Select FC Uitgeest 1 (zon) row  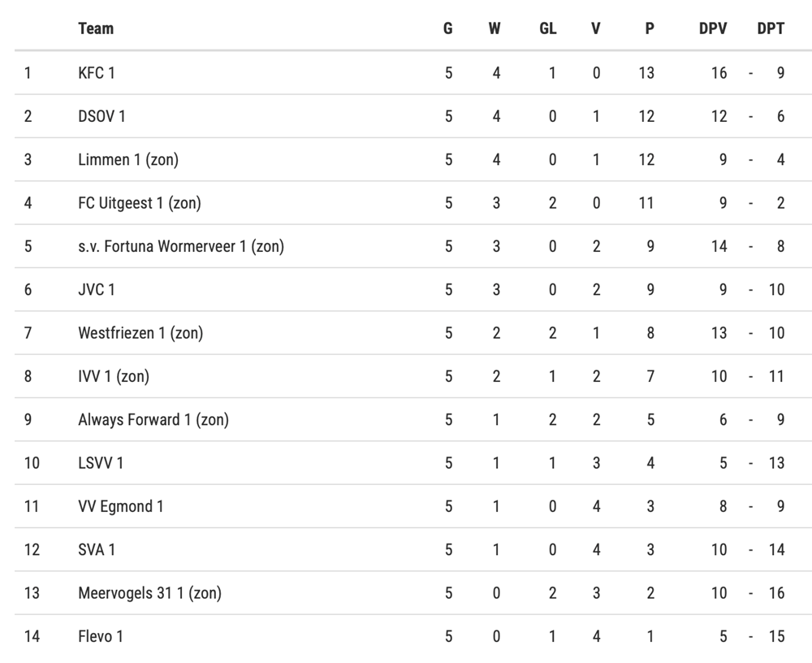[x=413, y=203]
